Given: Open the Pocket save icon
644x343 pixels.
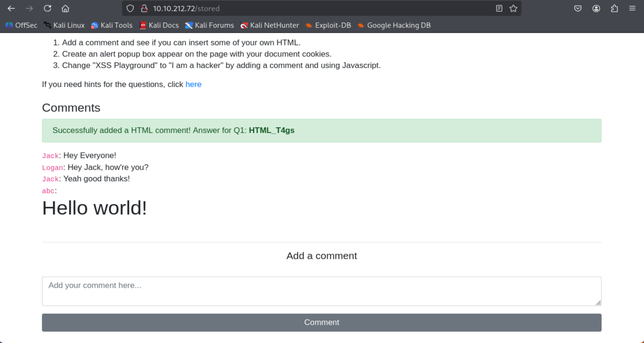Looking at the screenshot, I should 578,9.
